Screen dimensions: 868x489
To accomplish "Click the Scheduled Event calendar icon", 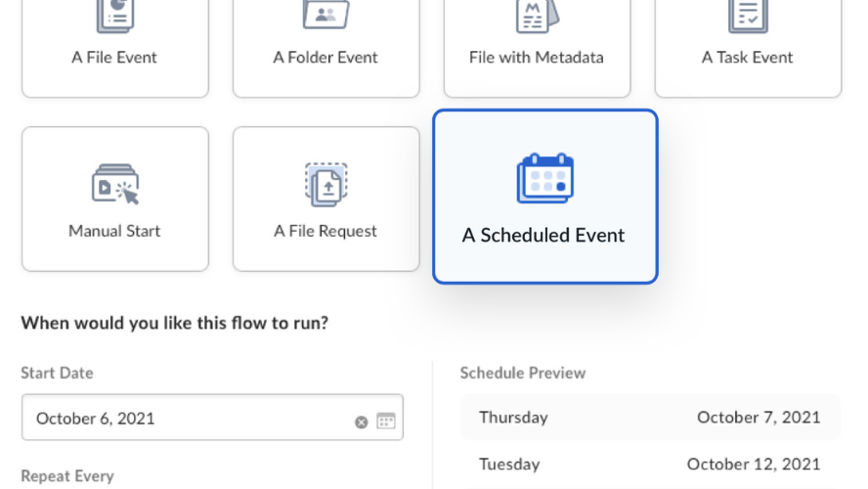I will point(544,179).
